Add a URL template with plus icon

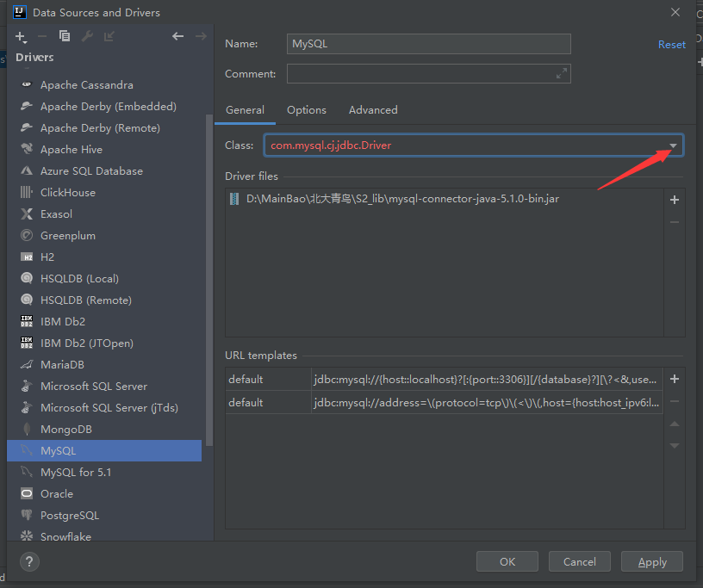675,379
